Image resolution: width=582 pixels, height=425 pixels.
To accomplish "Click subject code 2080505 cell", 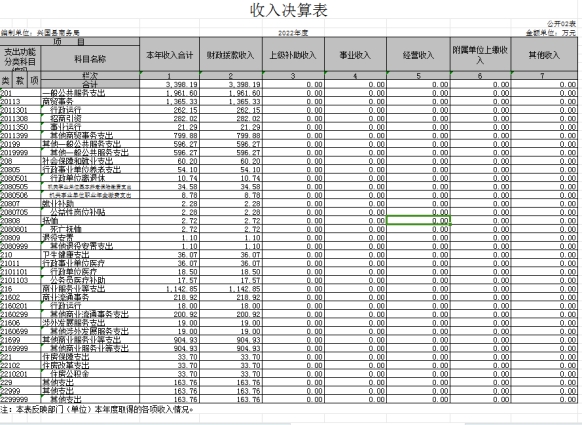I will coord(20,187).
